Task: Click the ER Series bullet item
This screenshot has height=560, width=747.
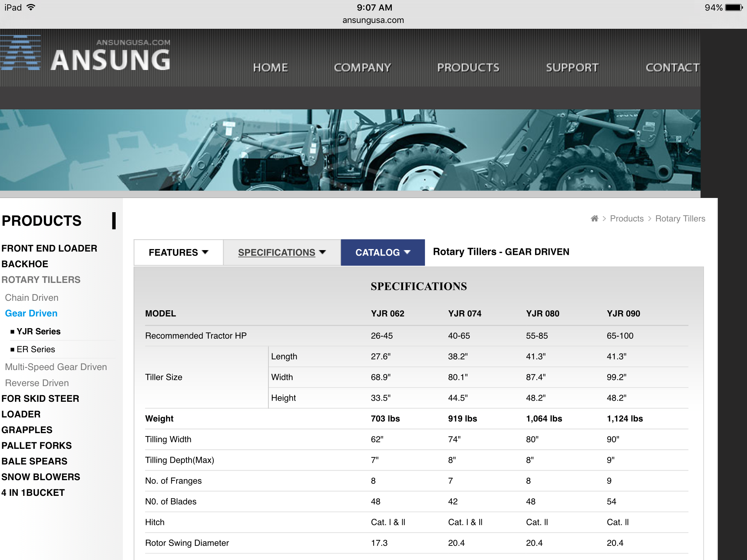Action: 36,349
